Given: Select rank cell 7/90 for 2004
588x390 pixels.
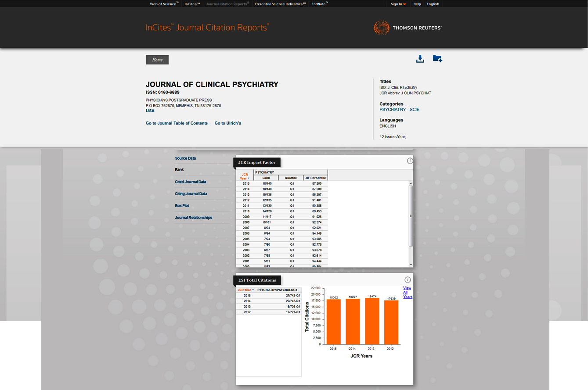Looking at the screenshot, I should (x=267, y=244).
